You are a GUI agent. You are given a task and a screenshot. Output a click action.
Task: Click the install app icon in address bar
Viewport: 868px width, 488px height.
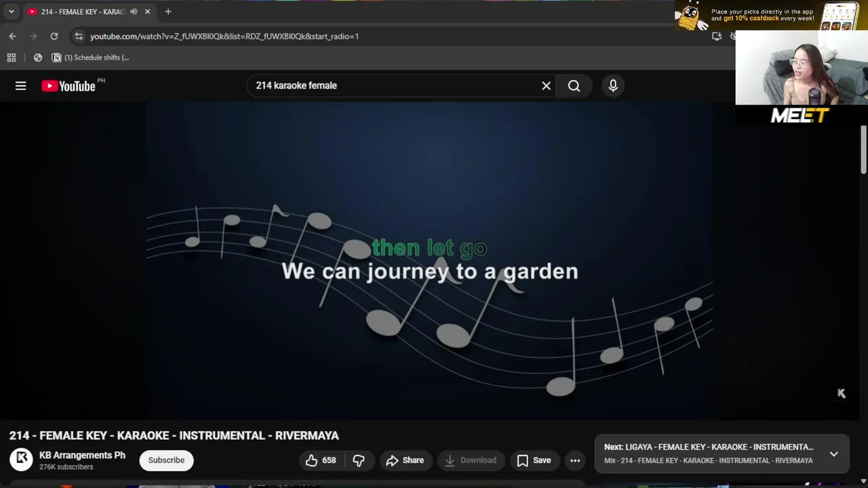(717, 36)
